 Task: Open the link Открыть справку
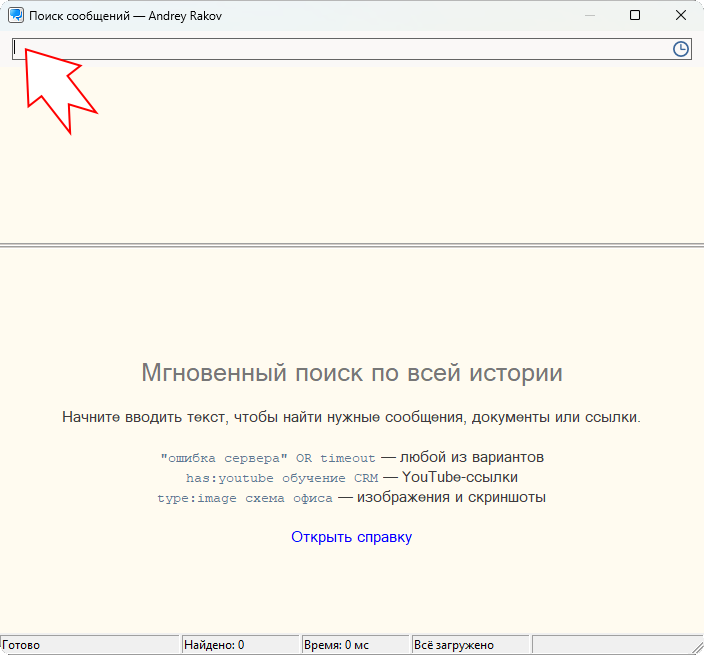[352, 537]
